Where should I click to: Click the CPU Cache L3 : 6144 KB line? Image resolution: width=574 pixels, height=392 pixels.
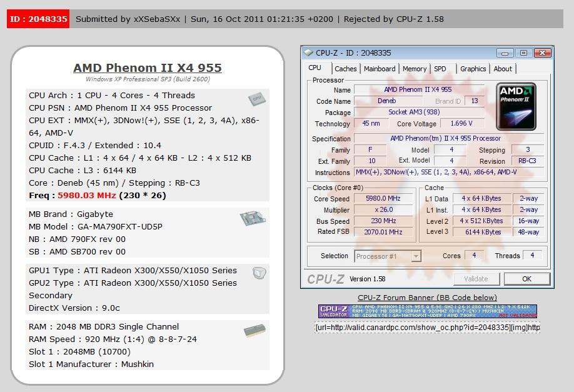coord(83,170)
